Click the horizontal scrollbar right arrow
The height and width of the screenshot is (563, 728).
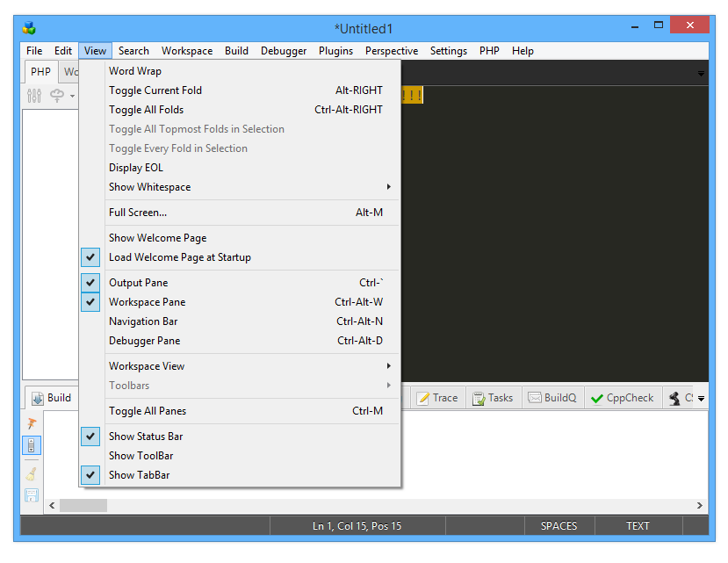[700, 506]
